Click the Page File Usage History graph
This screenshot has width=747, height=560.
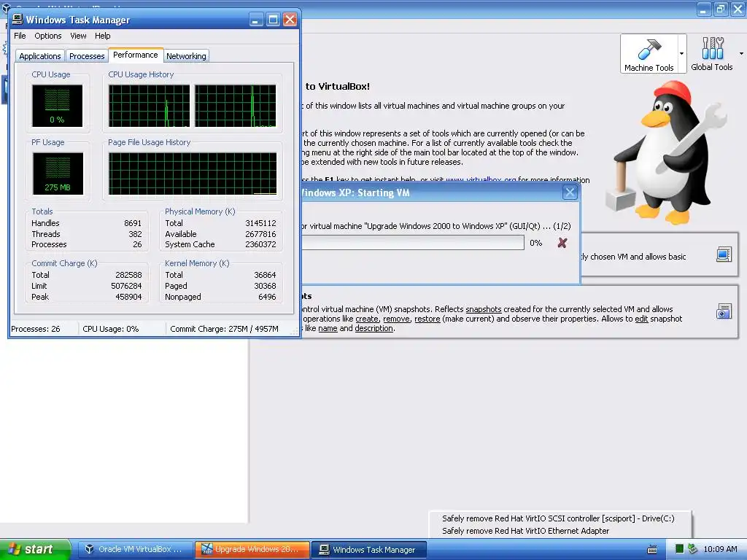(193, 174)
